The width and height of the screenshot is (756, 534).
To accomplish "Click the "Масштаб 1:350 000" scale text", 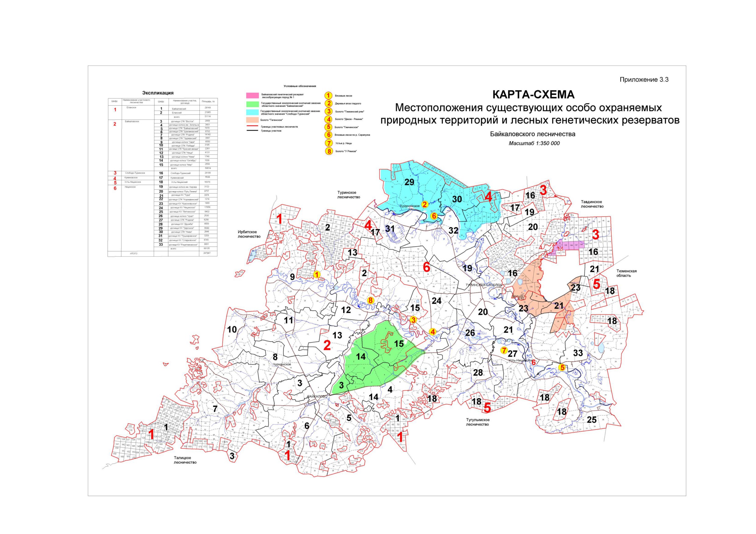I will click(x=534, y=144).
